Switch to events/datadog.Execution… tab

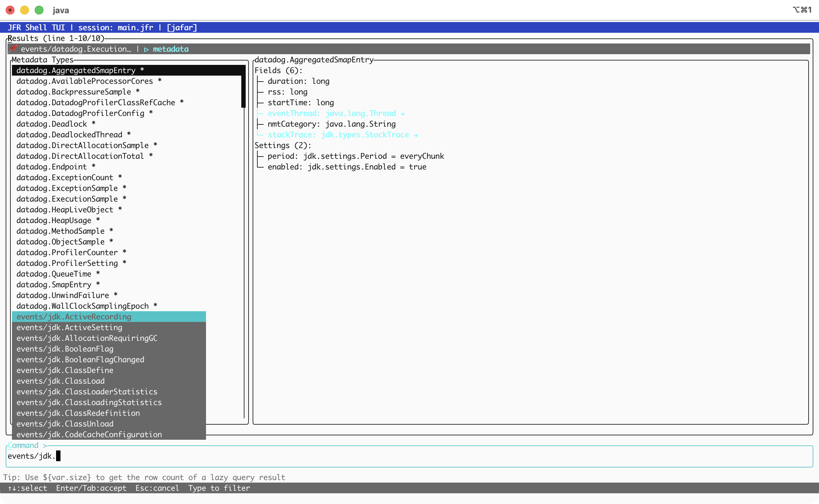click(x=76, y=49)
